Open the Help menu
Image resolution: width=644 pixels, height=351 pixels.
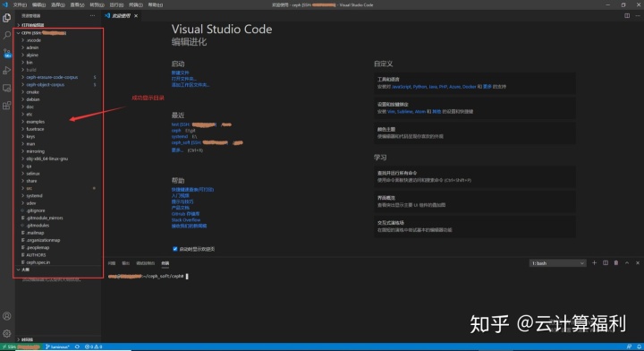156,5
